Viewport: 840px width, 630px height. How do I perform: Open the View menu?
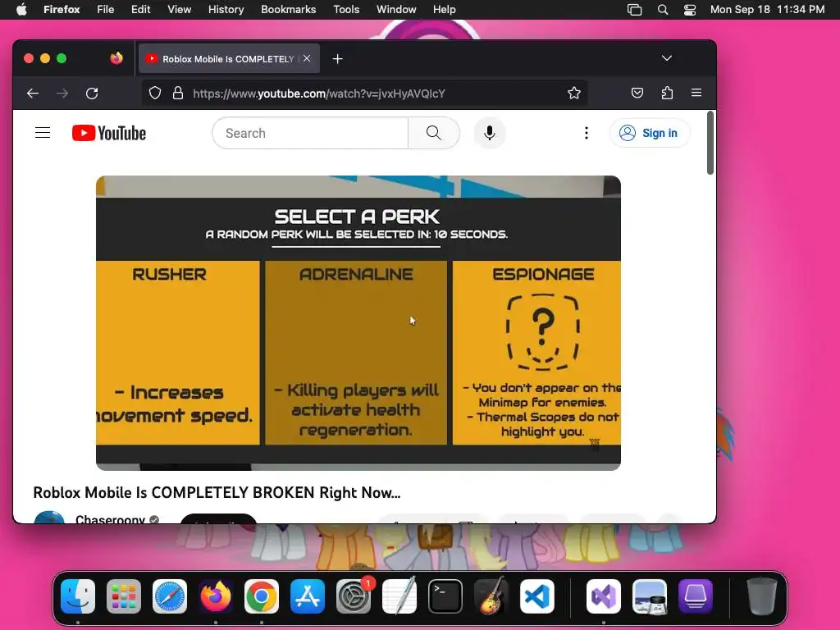tap(180, 10)
